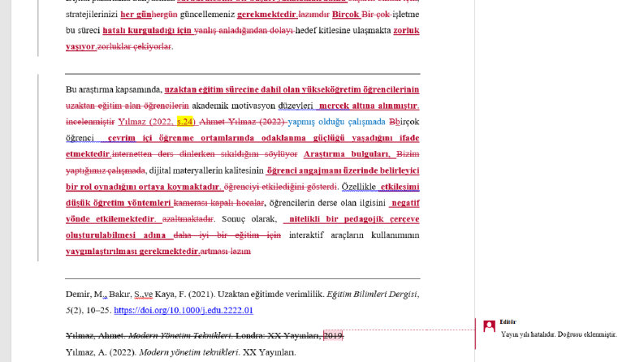The height and width of the screenshot is (362, 644).
Task: Click the inserted text 'her gün'
Action: [136, 15]
